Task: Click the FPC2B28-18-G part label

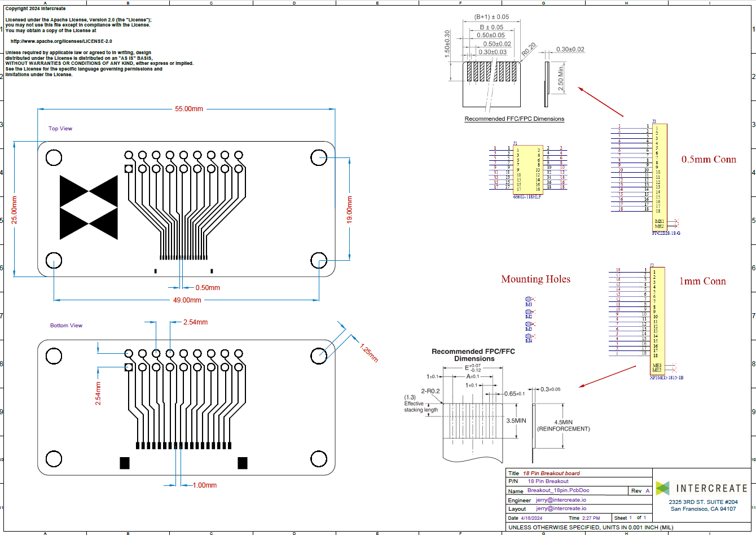Action: pos(666,233)
